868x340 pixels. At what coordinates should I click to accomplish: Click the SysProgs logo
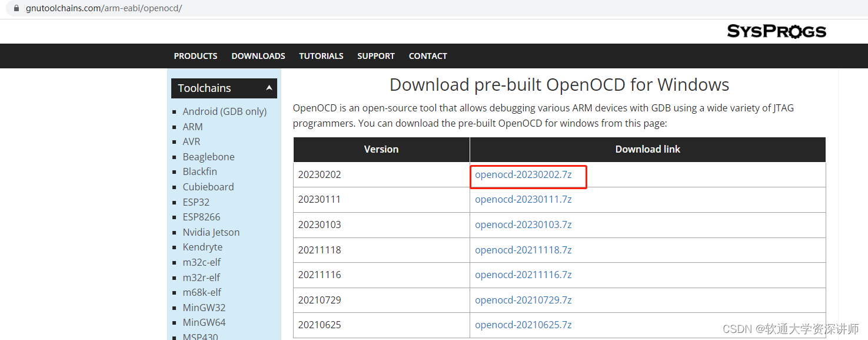pyautogui.click(x=776, y=31)
